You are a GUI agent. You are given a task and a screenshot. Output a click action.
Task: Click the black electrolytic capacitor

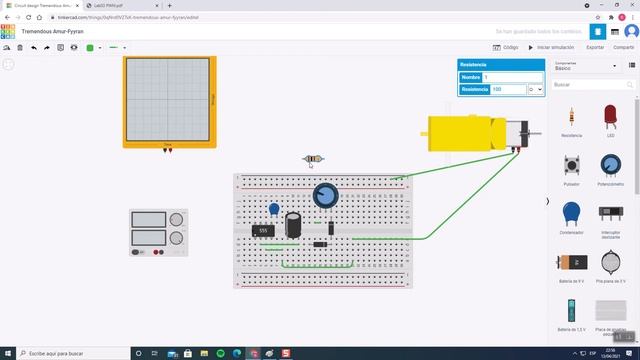[x=293, y=225]
